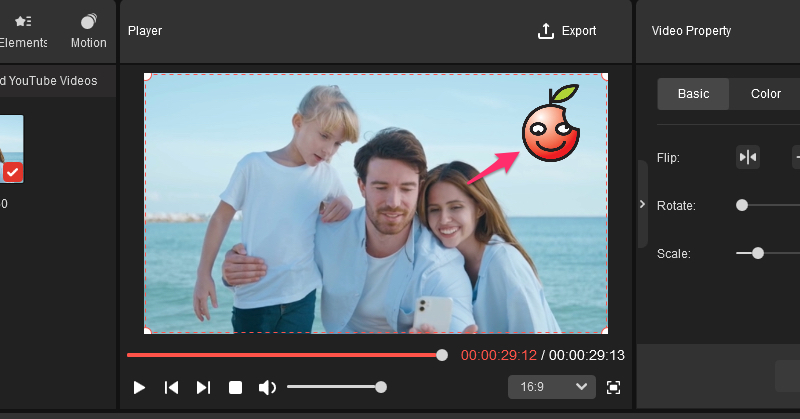800x419 pixels.
Task: Collapse the Video Property side panel
Action: click(642, 204)
